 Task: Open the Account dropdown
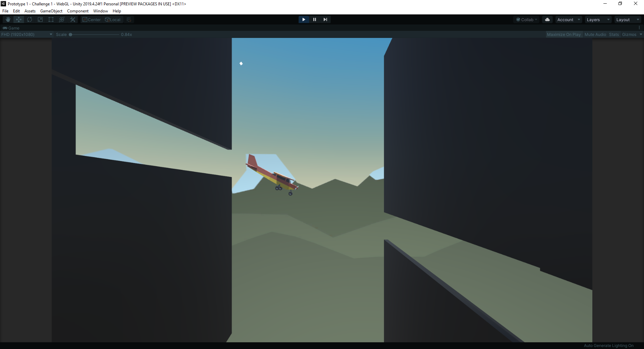pyautogui.click(x=569, y=19)
